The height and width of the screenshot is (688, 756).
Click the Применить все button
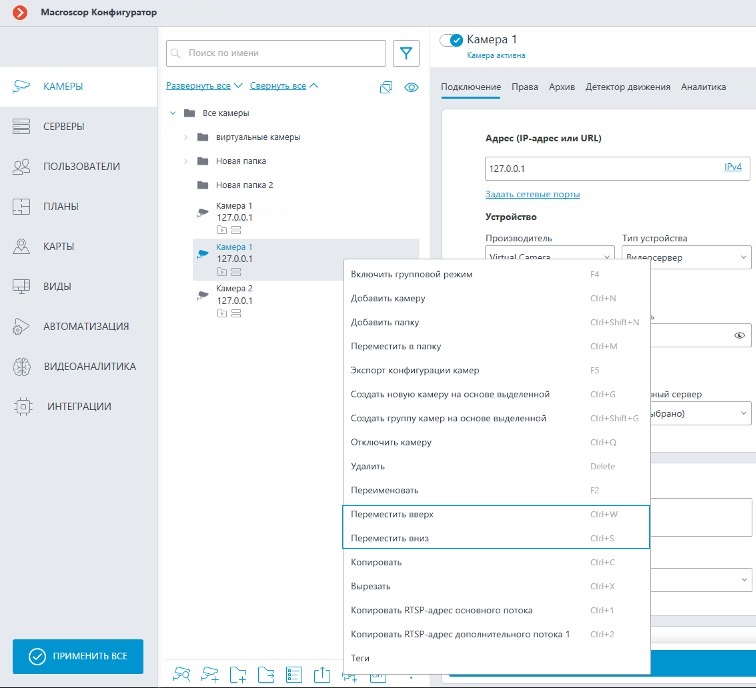[x=78, y=656]
